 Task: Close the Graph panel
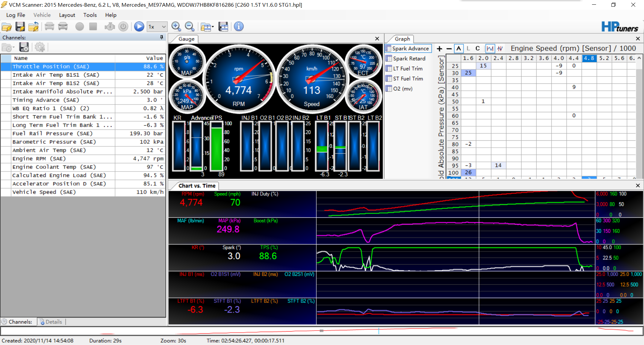[x=638, y=39]
